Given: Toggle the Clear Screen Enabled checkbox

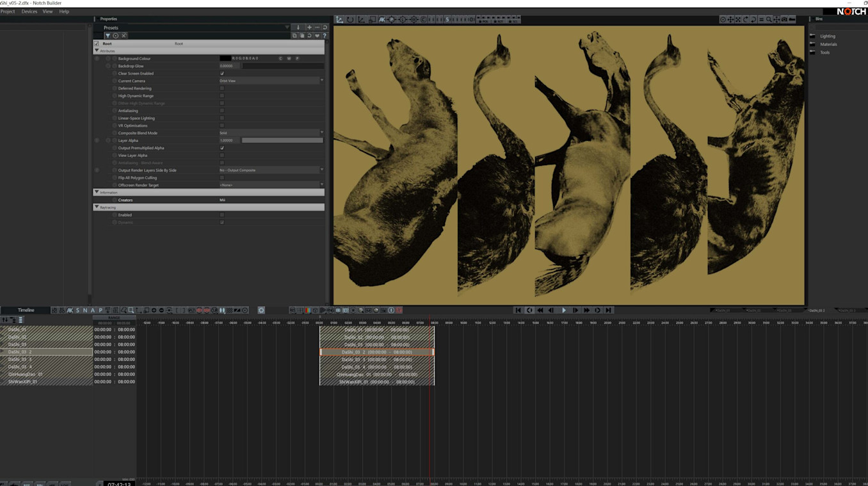Looking at the screenshot, I should [222, 74].
